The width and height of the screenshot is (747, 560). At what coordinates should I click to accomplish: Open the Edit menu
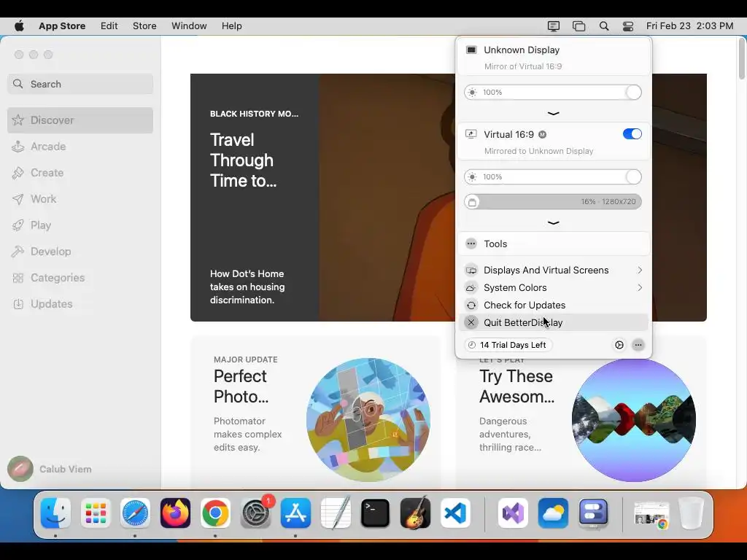click(109, 26)
